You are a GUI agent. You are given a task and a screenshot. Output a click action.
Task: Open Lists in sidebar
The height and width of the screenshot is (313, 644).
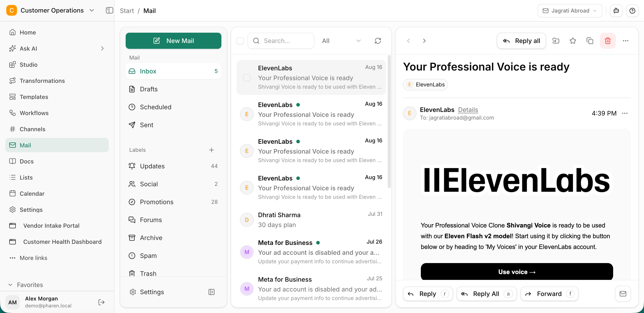(57, 177)
